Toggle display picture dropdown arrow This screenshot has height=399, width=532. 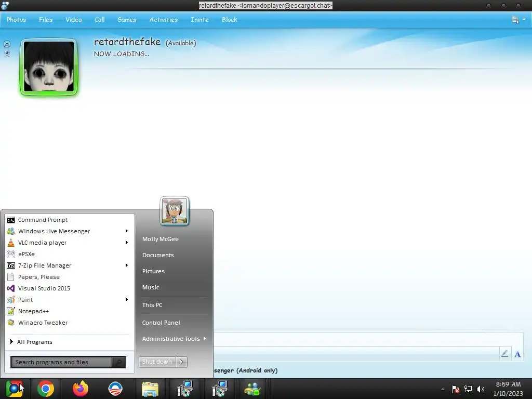[7, 44]
